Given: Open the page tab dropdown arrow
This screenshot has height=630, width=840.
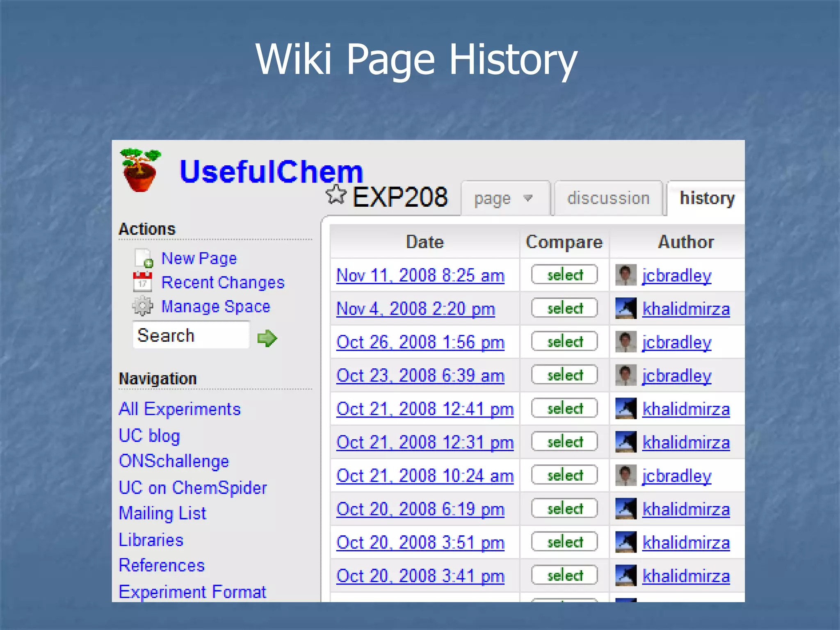Looking at the screenshot, I should point(528,198).
